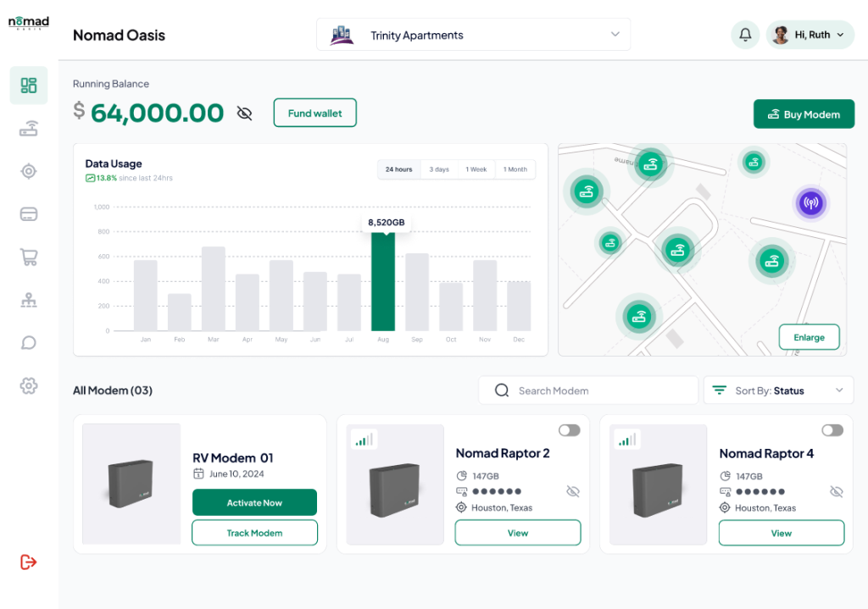Reveal the Nomad Raptor 4 password
This screenshot has height=609, width=868.
click(x=837, y=491)
